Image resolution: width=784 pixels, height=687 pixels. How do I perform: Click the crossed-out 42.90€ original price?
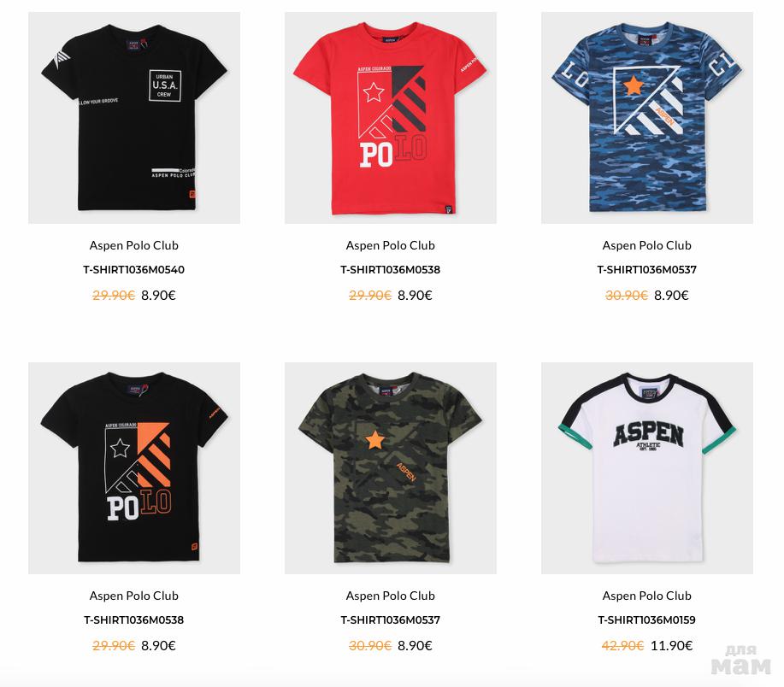pos(622,645)
